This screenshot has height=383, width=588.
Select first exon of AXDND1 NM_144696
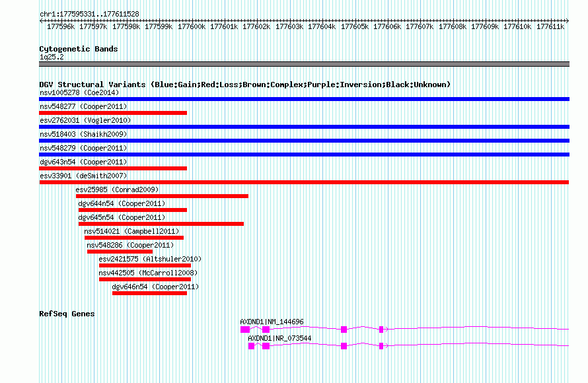coord(245,330)
